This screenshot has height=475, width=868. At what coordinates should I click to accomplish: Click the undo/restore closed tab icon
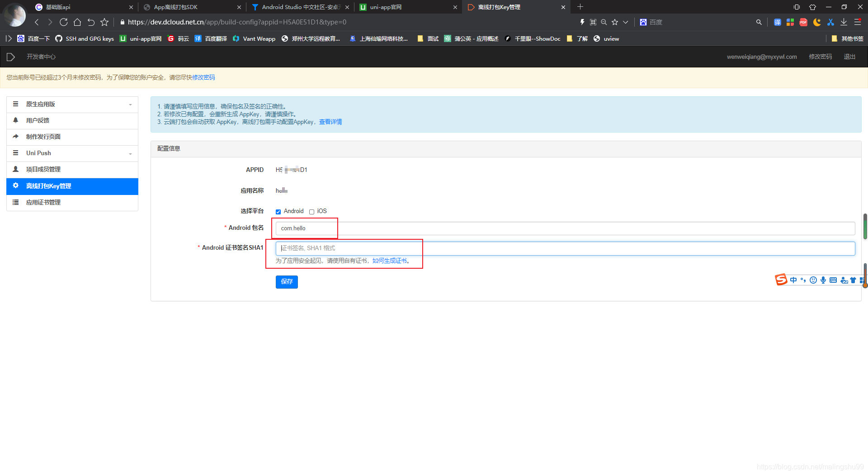pyautogui.click(x=91, y=22)
